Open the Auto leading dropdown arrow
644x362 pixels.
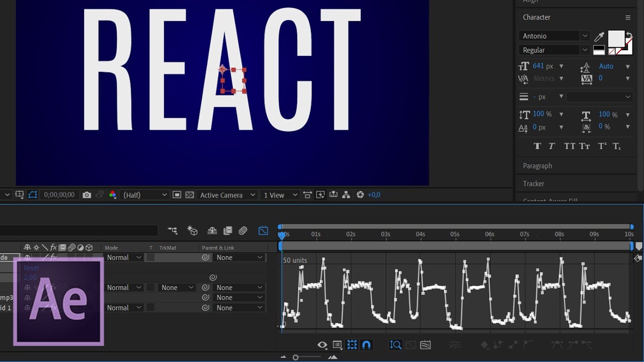click(628, 66)
